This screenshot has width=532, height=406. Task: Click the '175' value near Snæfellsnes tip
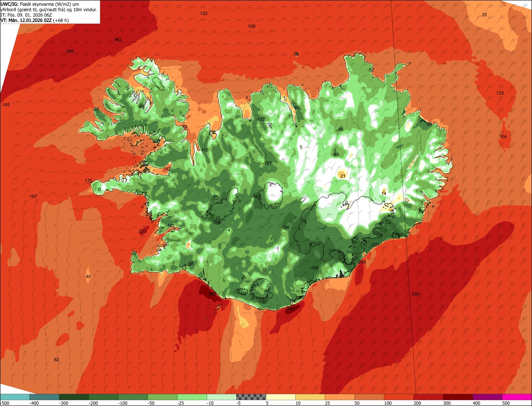(x=89, y=181)
